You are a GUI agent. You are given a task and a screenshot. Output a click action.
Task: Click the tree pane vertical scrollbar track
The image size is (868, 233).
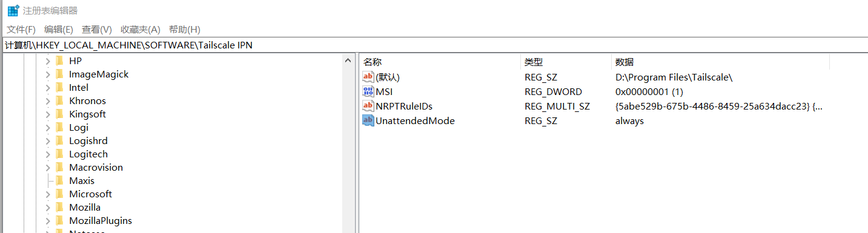coord(348,149)
